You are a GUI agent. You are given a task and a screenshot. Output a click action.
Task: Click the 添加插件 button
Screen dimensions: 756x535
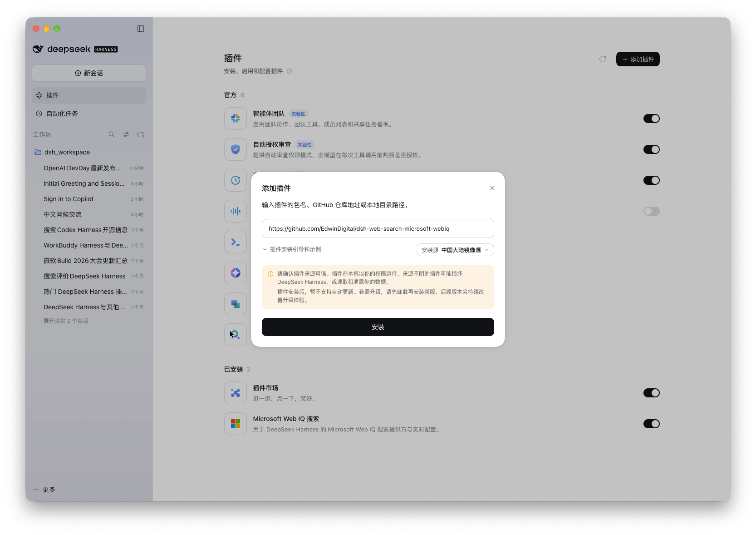coord(638,59)
